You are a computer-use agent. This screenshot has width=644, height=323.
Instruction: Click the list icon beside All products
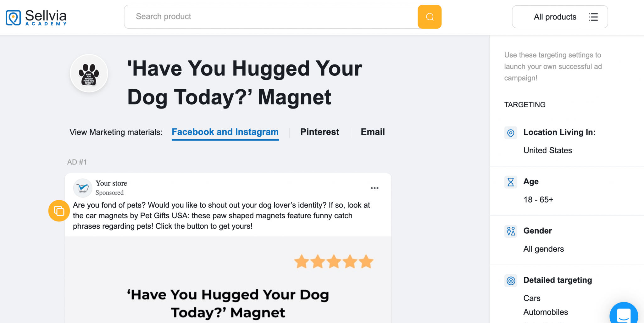(593, 17)
